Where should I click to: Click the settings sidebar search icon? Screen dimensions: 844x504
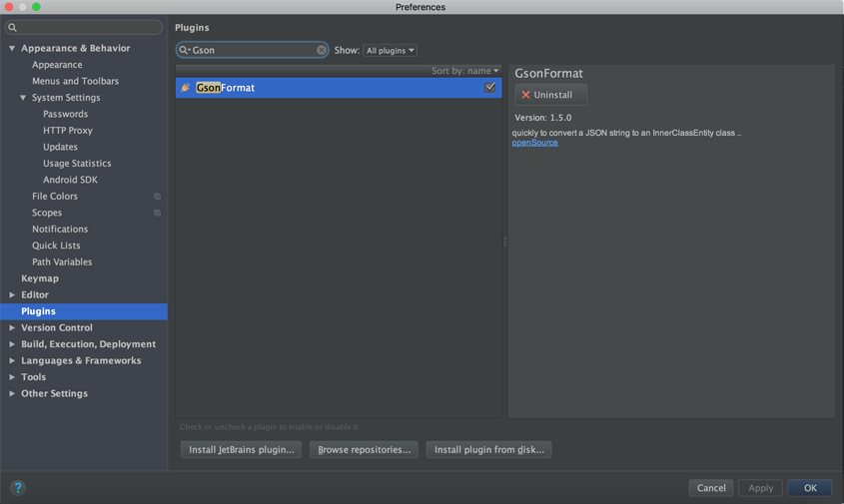[13, 28]
